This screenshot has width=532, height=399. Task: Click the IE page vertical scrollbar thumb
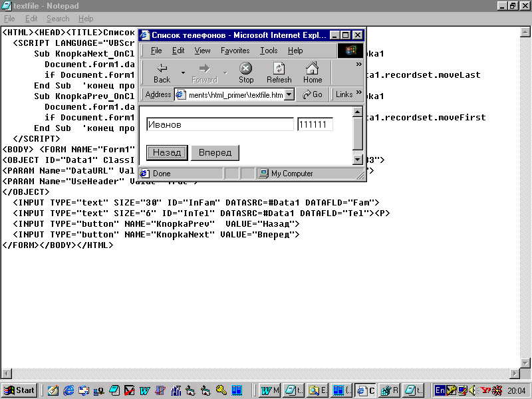(358, 134)
